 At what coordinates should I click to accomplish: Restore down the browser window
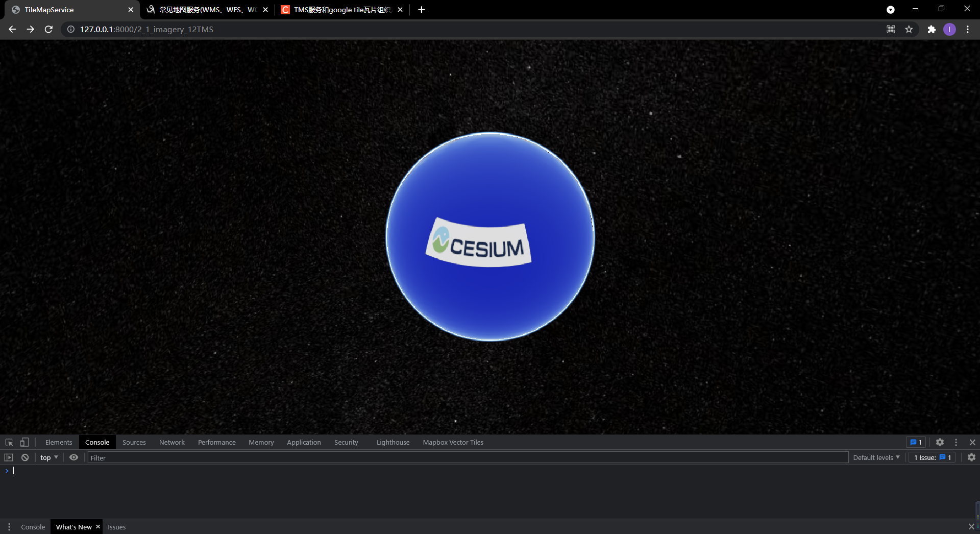tap(941, 9)
